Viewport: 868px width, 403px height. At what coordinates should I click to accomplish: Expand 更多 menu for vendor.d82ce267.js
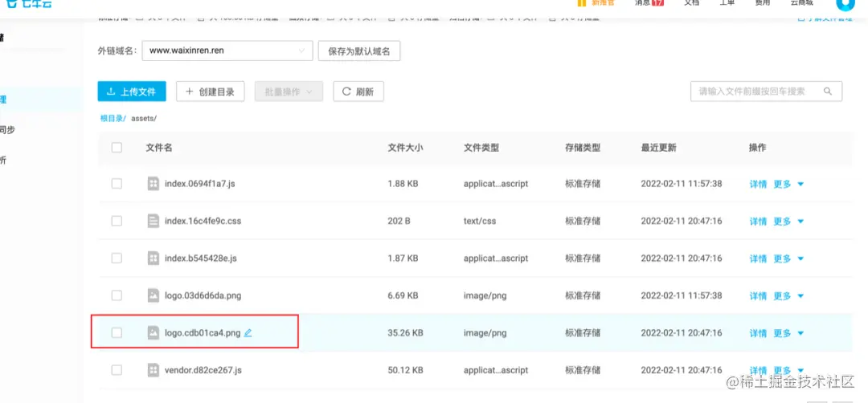pos(788,370)
